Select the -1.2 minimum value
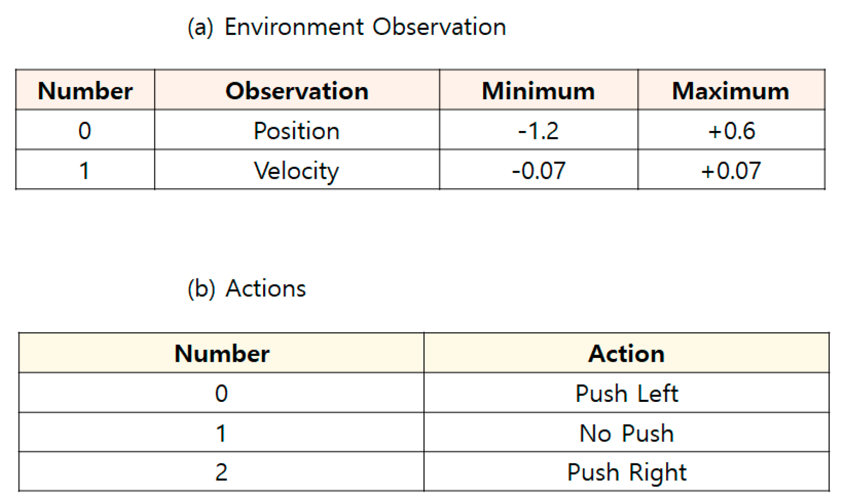This screenshot has height=504, width=845. coord(538,130)
